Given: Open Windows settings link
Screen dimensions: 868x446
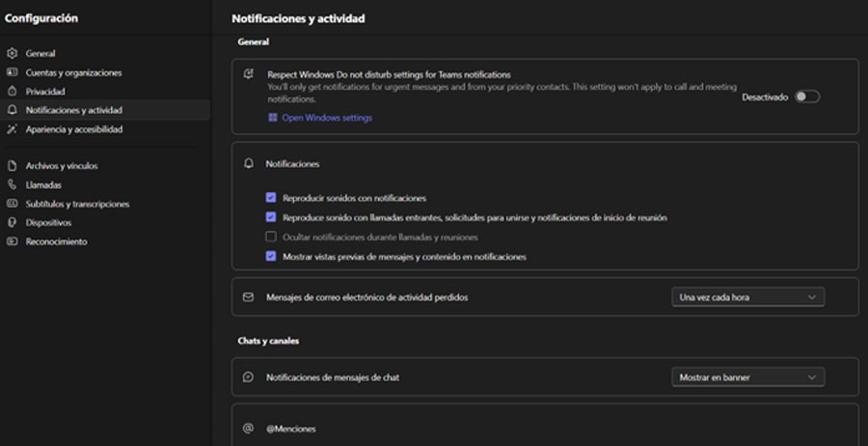Looking at the screenshot, I should pyautogui.click(x=326, y=118).
